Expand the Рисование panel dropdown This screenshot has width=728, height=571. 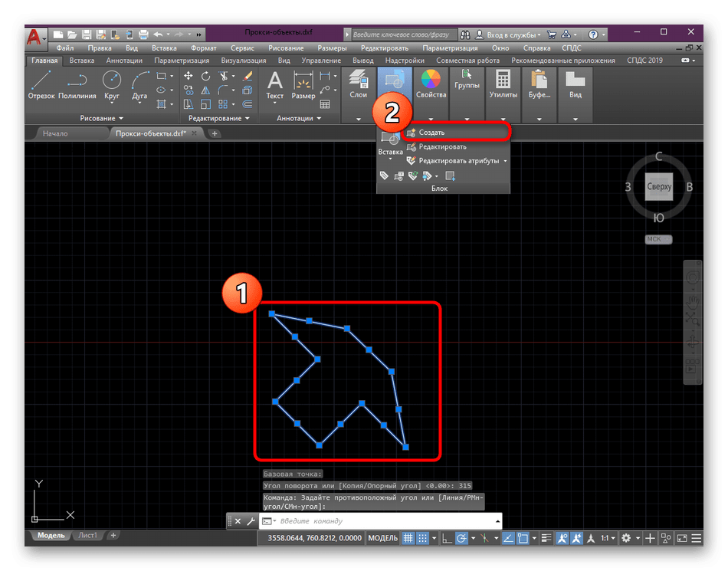(x=101, y=118)
